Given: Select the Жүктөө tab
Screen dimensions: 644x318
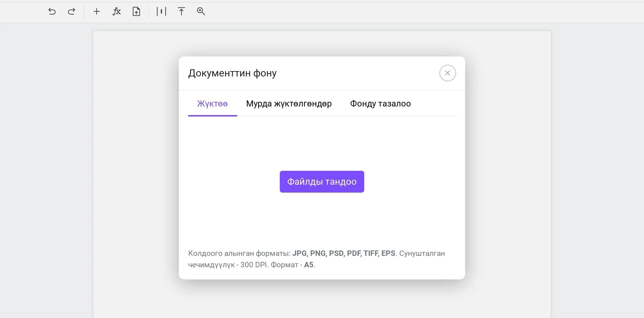Looking at the screenshot, I should [213, 104].
